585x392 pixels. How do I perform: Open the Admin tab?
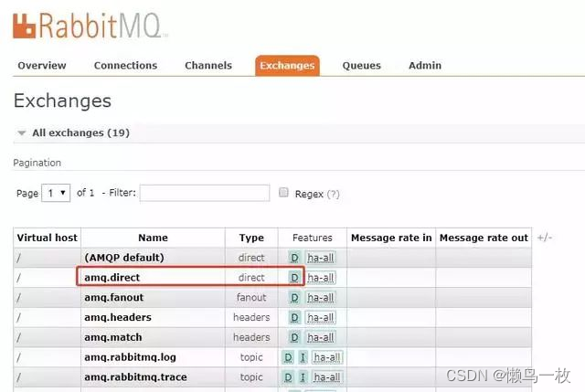click(x=425, y=66)
